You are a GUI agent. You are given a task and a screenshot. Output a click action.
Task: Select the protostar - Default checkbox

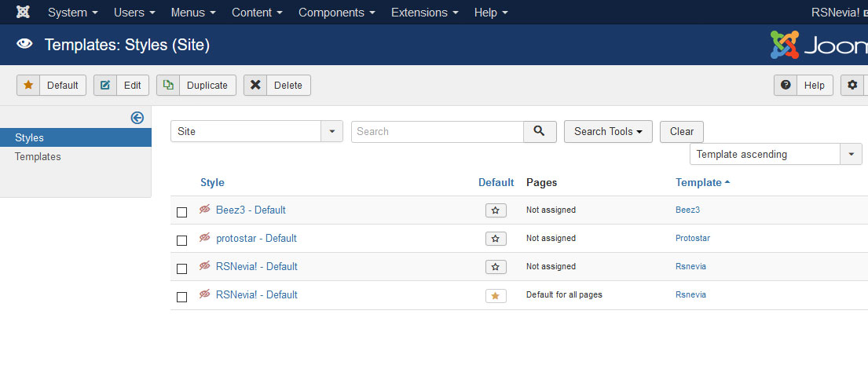click(182, 240)
